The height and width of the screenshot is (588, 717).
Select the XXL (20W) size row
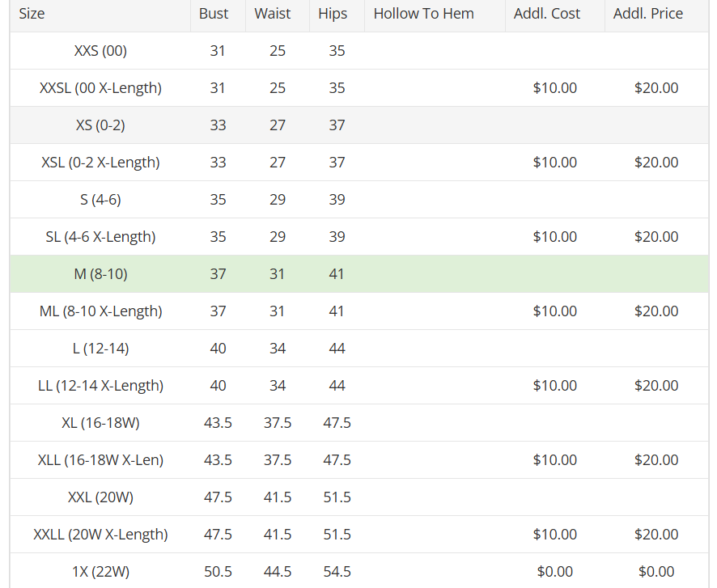pos(359,497)
